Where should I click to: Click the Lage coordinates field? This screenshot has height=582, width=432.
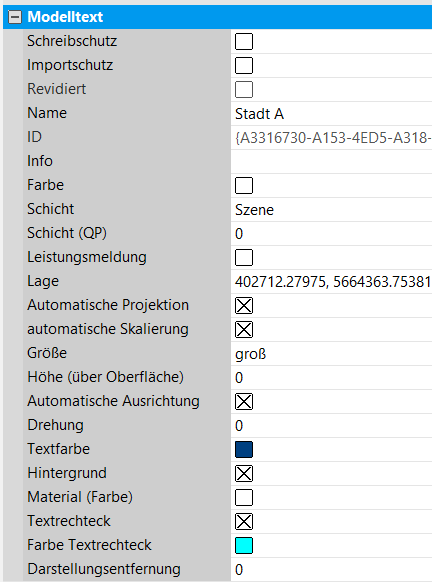331,282
